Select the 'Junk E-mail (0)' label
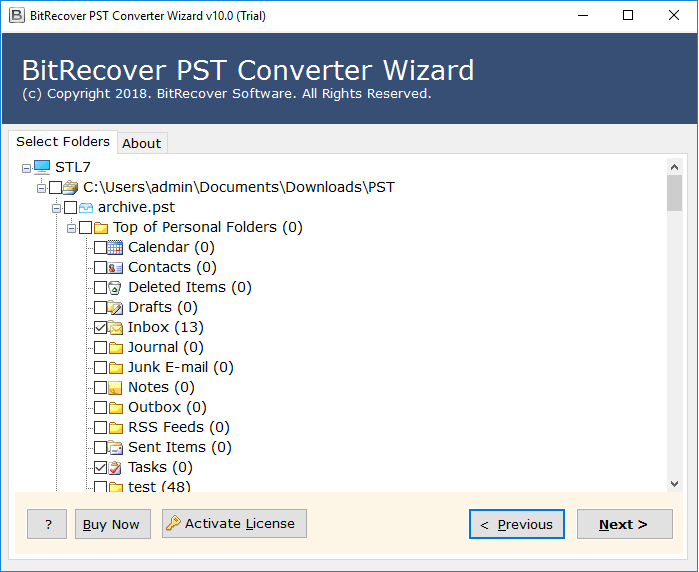Image resolution: width=699 pixels, height=572 pixels. (181, 367)
